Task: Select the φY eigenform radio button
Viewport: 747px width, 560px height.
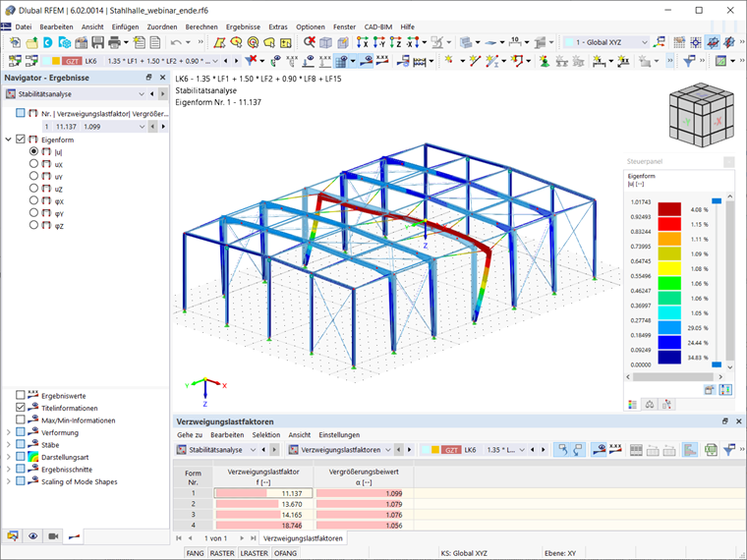Action: click(x=33, y=213)
